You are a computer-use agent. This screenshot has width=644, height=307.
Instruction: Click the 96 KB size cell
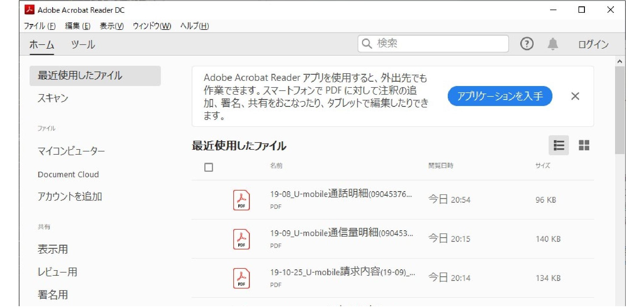pyautogui.click(x=545, y=200)
